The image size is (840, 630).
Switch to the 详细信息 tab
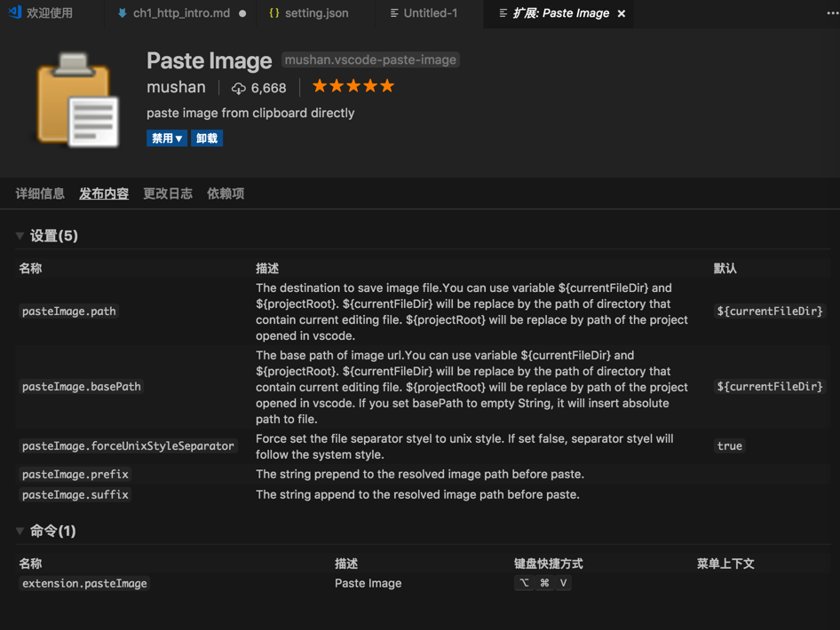(40, 193)
